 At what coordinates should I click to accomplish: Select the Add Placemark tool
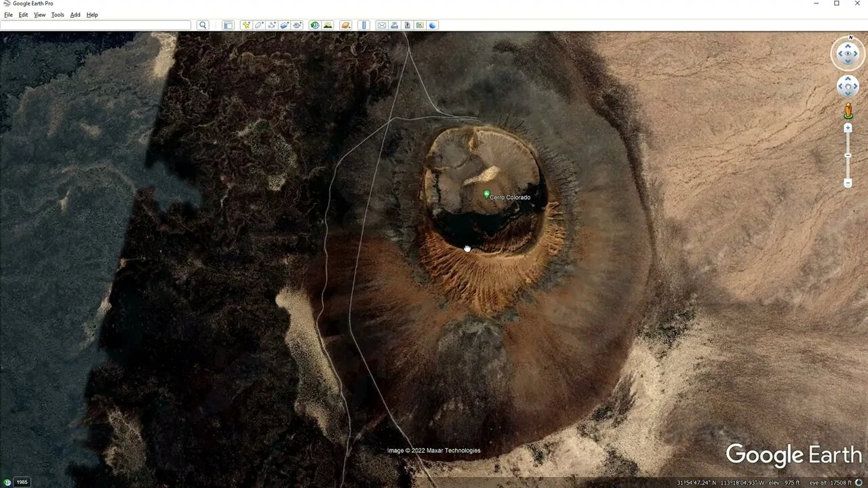click(246, 25)
